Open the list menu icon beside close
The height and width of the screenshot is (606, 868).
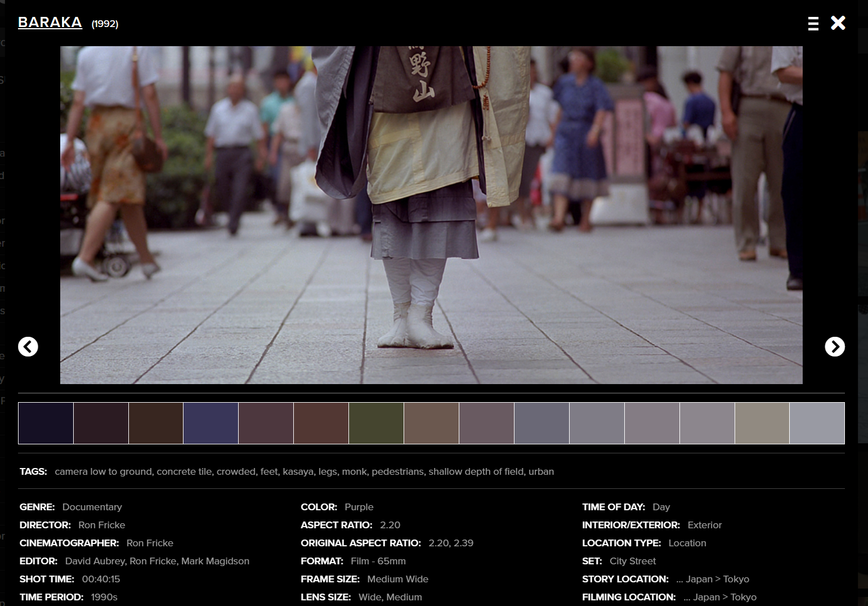coord(813,23)
